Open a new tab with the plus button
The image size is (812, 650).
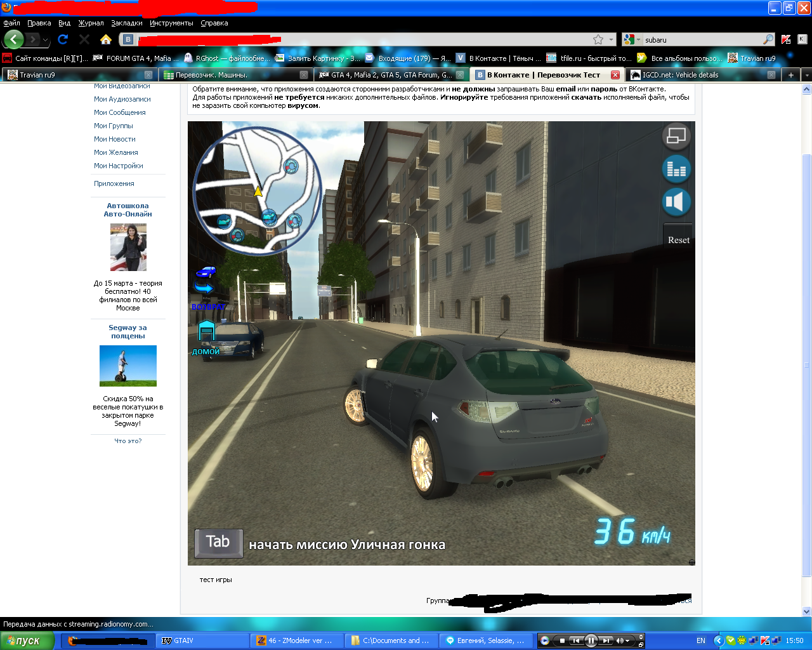point(791,75)
